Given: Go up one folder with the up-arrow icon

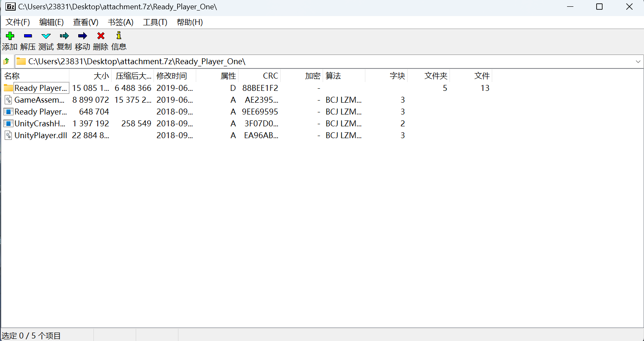Looking at the screenshot, I should (x=6, y=62).
